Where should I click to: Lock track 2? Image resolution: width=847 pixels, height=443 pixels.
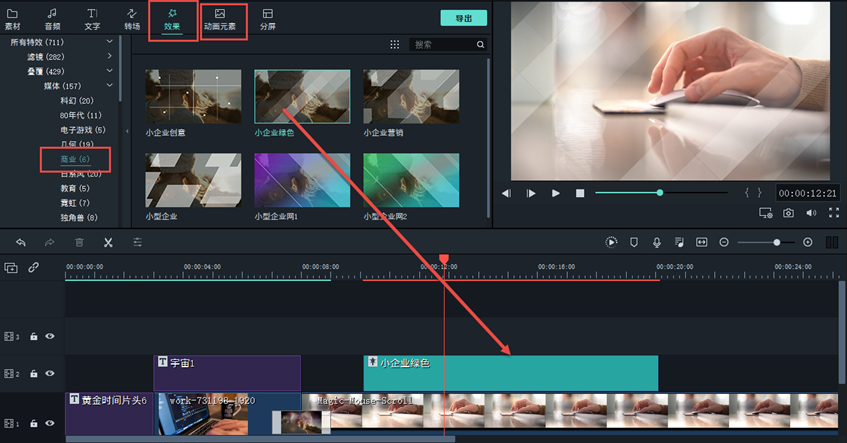[33, 374]
